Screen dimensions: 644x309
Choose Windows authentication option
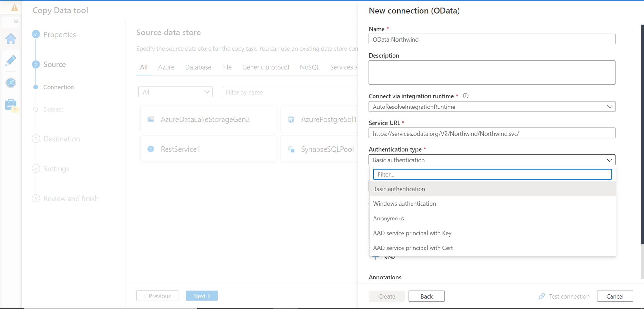pos(404,204)
